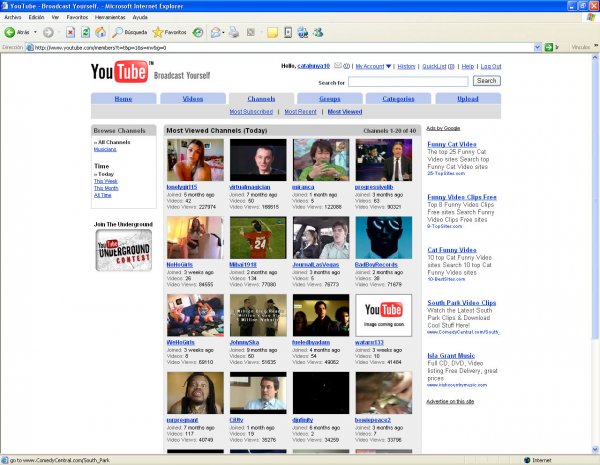Click Advertise on this site link
This screenshot has height=465, width=600.
pyautogui.click(x=450, y=401)
